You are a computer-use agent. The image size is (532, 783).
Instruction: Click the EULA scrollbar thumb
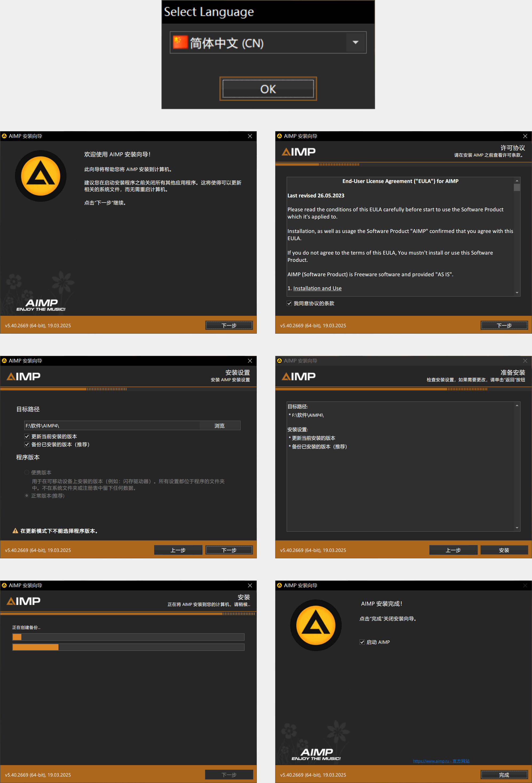517,187
